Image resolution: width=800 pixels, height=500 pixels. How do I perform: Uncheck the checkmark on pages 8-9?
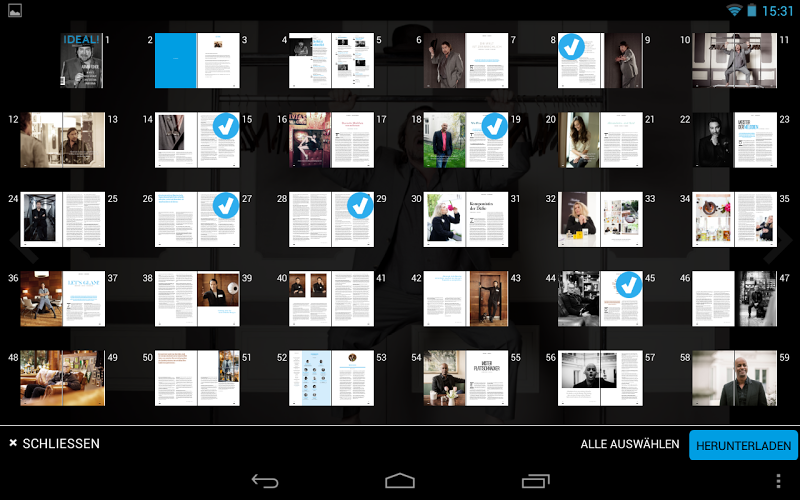571,47
